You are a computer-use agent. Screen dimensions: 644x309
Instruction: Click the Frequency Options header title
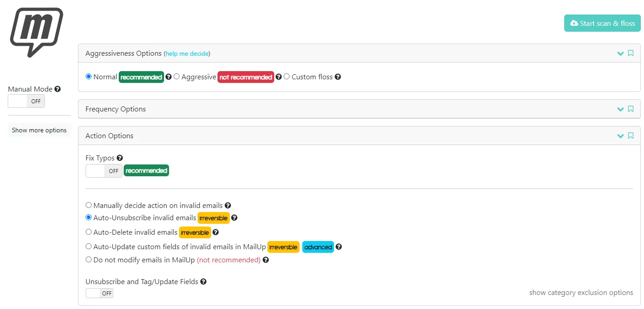(116, 109)
